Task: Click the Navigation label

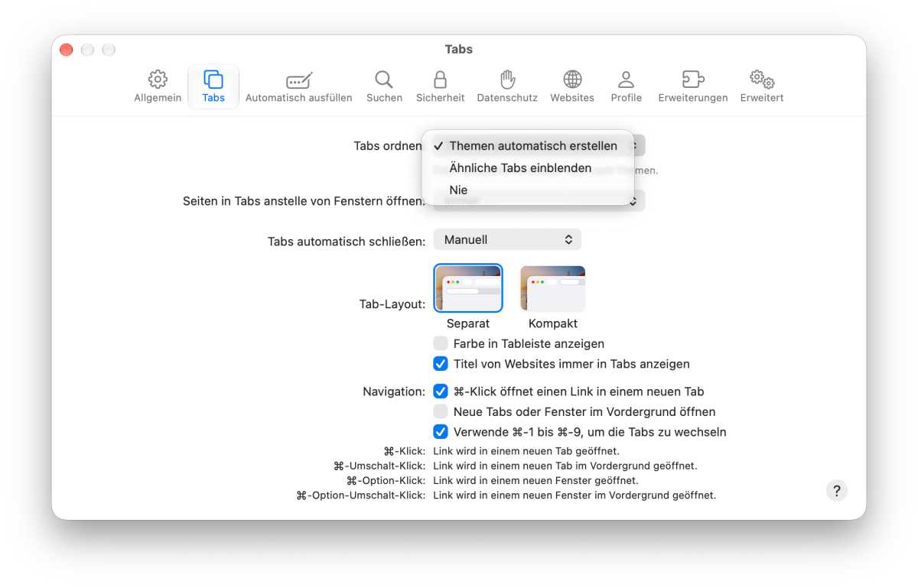Action: 394,391
